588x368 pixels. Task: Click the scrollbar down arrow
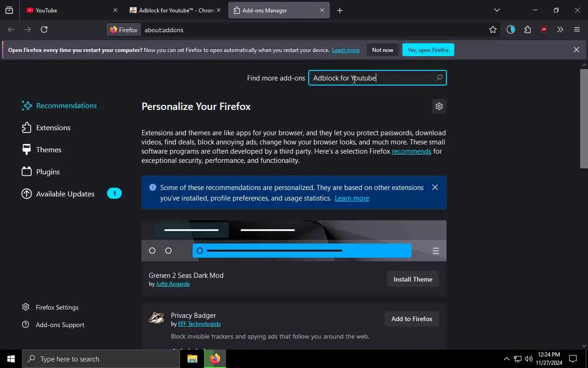click(x=584, y=346)
